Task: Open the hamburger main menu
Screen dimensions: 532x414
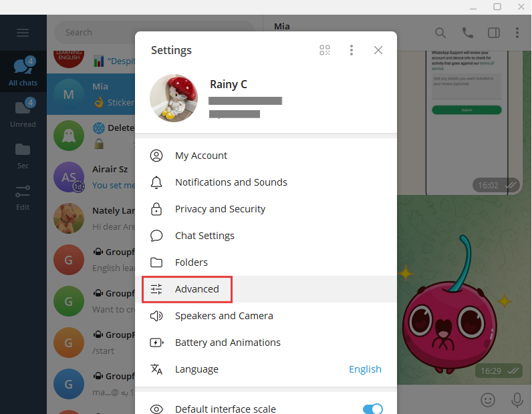Action: point(23,33)
